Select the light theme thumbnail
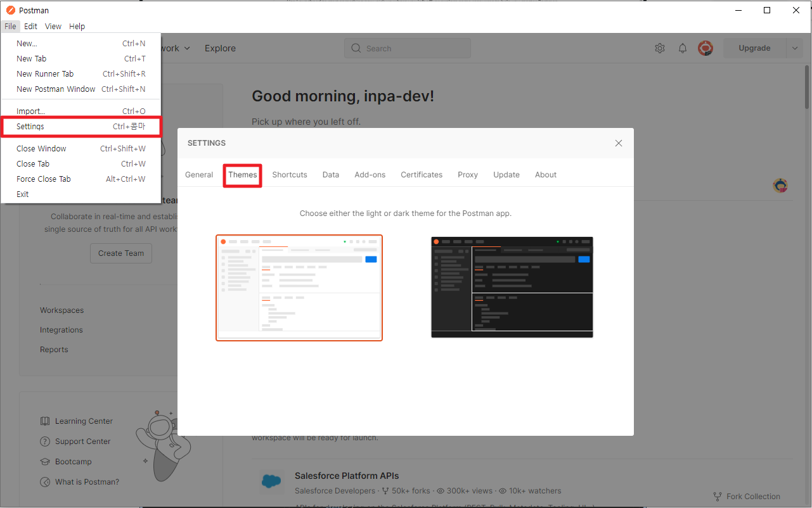 (x=299, y=288)
